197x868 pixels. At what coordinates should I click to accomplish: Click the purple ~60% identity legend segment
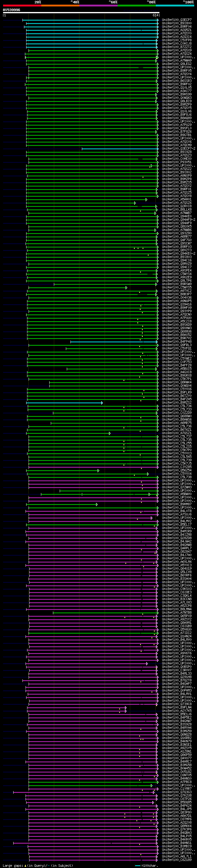coord(98,6)
